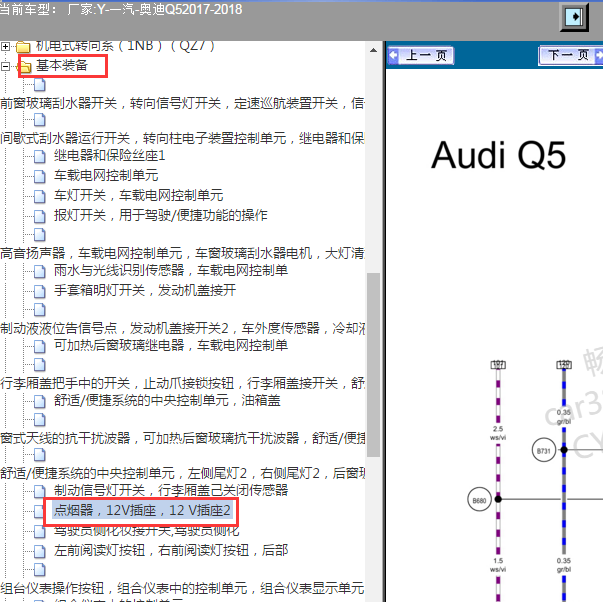Click B680 connection node in wiring diagram
The image size is (603, 602).
tap(479, 500)
